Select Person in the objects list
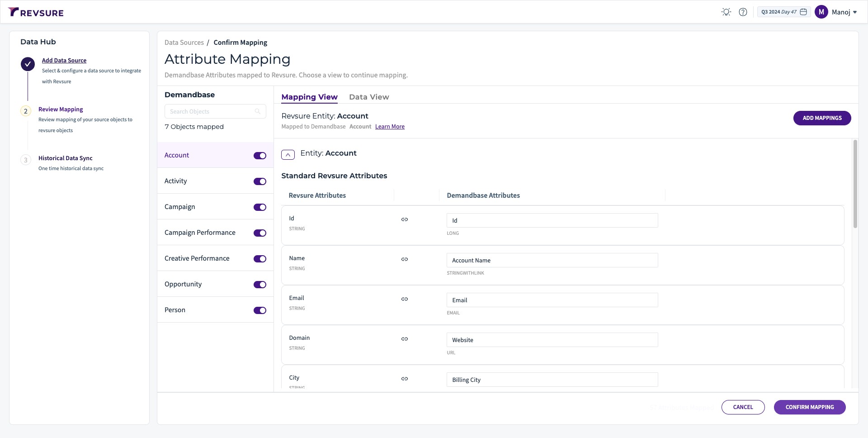 tap(215, 310)
